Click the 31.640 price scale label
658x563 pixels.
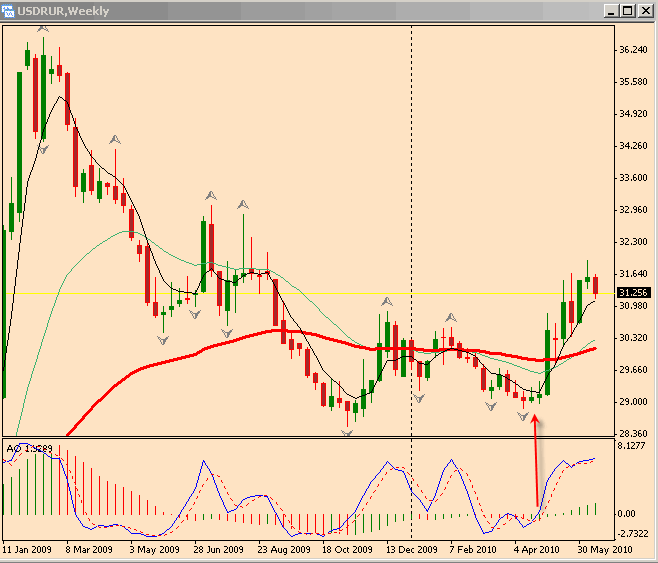tap(633, 274)
